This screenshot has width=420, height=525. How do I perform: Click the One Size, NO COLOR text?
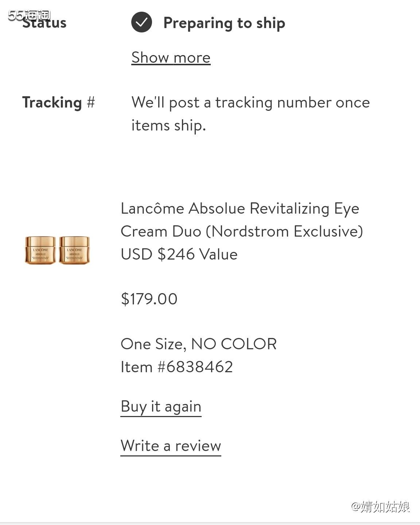click(x=199, y=344)
